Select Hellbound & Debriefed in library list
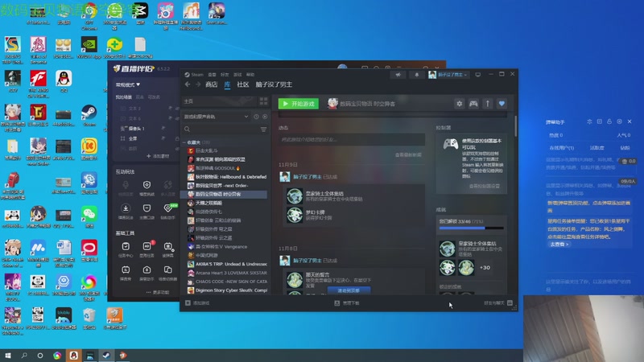Viewport: 644px width, 362px height. pos(227,177)
